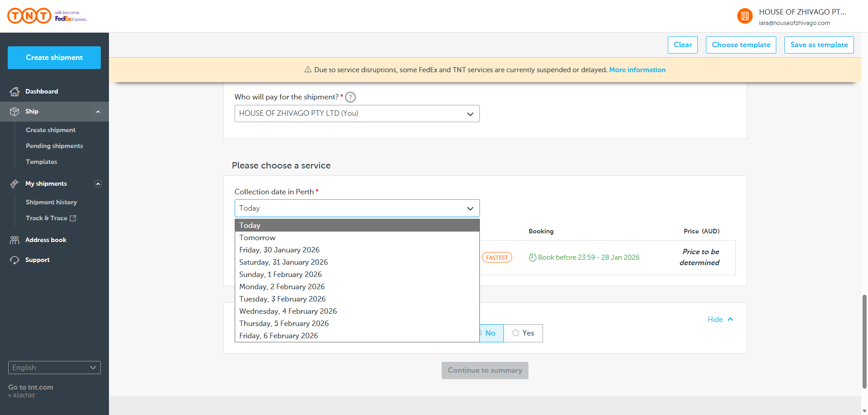Choose Tomorrow from collection date list
868x415 pixels.
pyautogui.click(x=257, y=238)
